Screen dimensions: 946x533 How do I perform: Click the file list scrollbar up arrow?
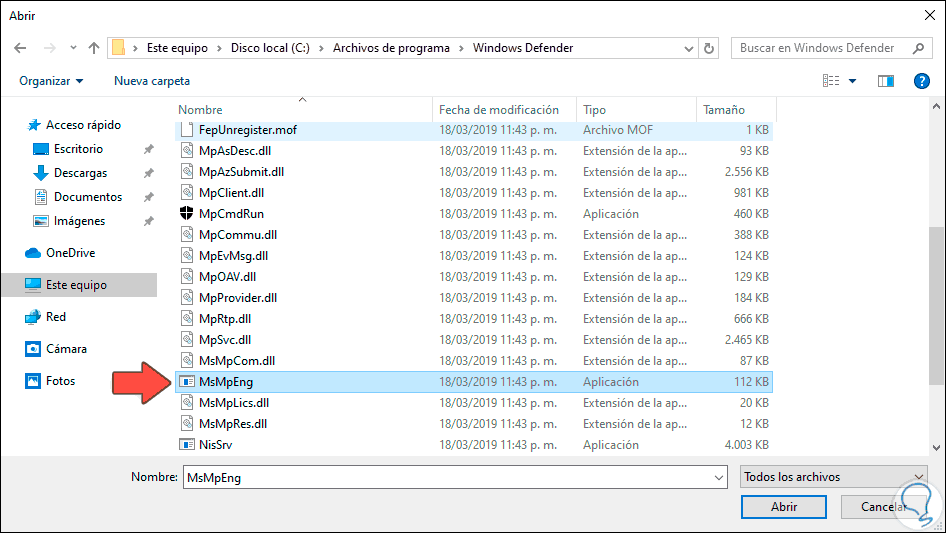(936, 106)
